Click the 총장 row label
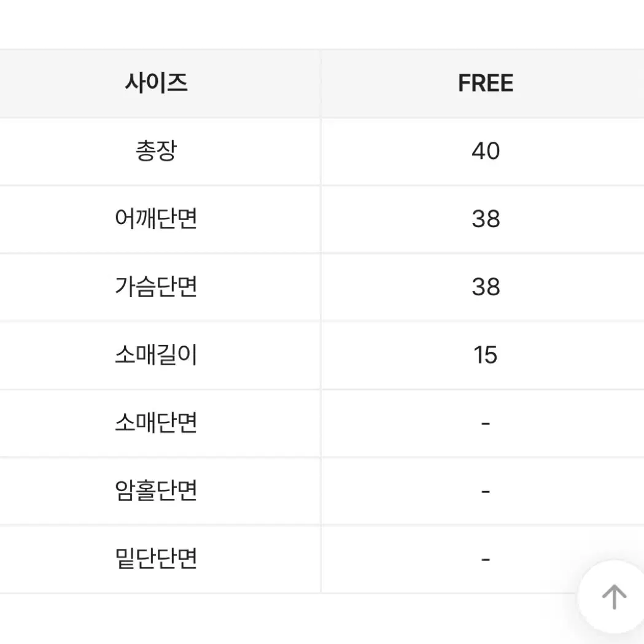The image size is (644, 644). point(156,151)
